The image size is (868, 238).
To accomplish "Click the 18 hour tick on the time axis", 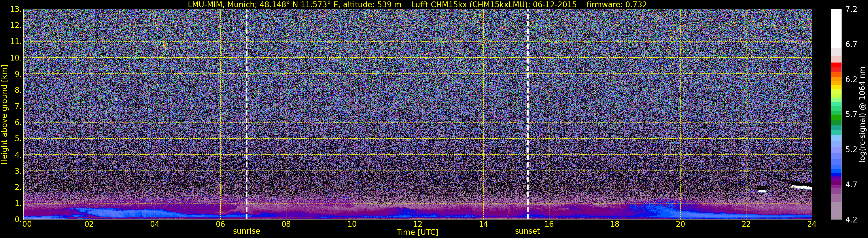I will [614, 224].
